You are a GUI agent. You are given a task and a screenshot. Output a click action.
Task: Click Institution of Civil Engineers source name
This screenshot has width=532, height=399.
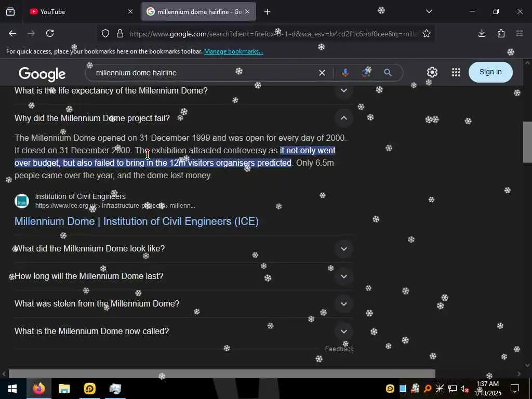coord(81,196)
